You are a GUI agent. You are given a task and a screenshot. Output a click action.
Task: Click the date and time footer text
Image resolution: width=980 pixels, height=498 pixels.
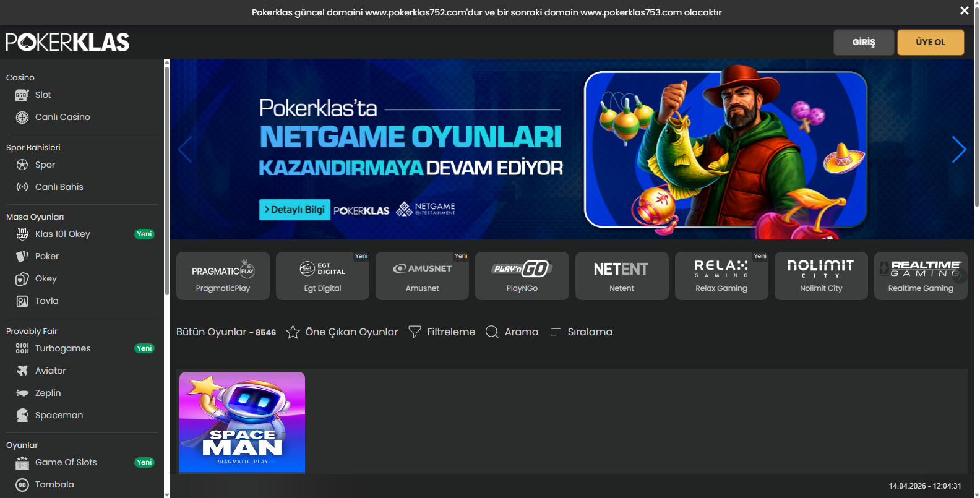click(x=925, y=486)
